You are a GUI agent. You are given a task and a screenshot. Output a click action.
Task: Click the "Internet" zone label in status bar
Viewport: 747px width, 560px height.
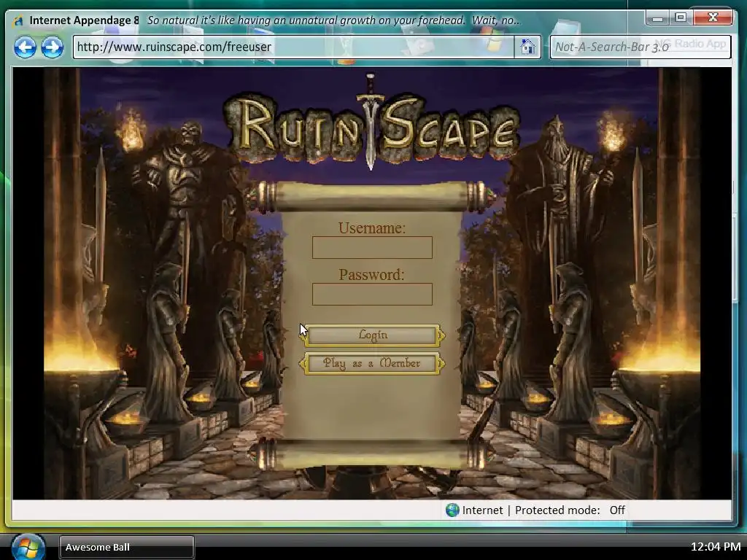coord(482,510)
